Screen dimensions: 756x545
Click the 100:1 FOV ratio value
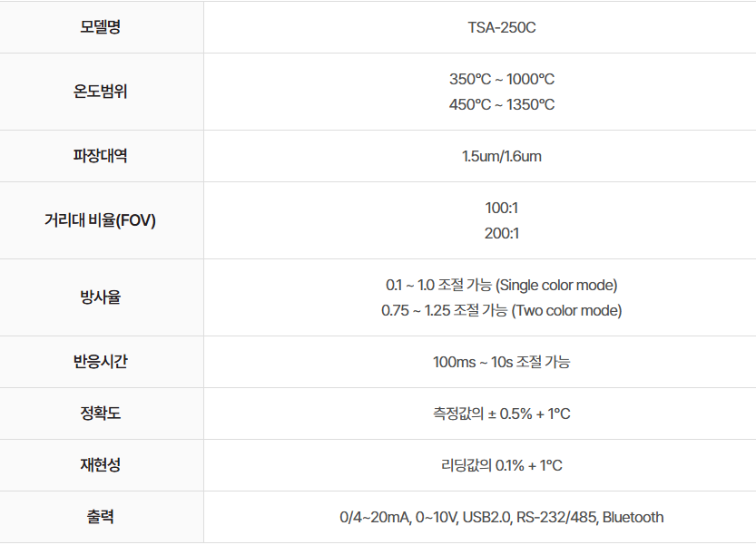pyautogui.click(x=501, y=208)
